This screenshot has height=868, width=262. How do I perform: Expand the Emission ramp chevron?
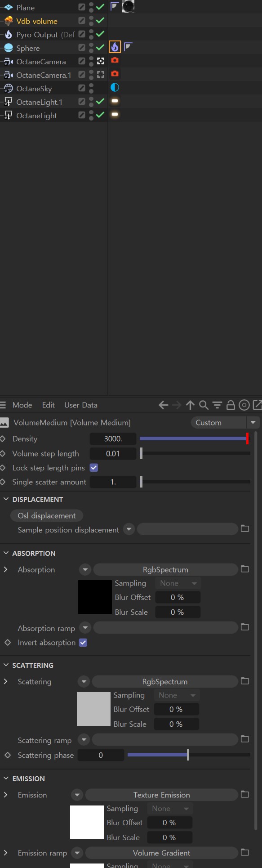(x=5, y=853)
